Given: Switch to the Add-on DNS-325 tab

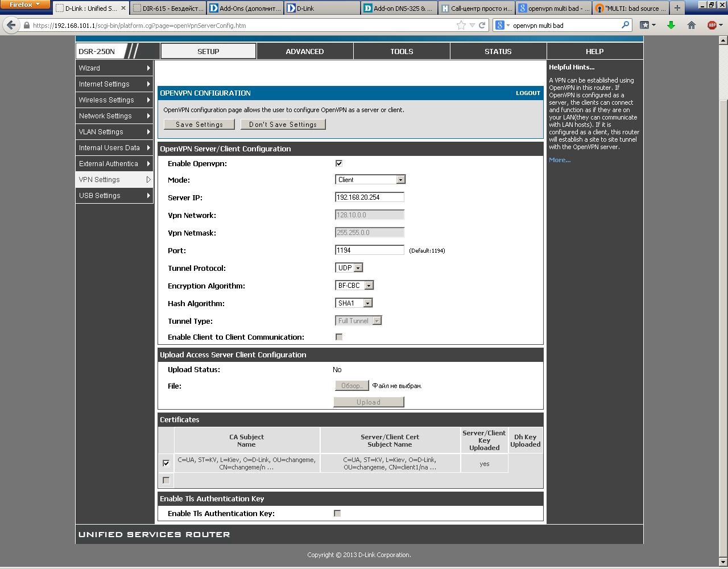Looking at the screenshot, I should (x=400, y=9).
